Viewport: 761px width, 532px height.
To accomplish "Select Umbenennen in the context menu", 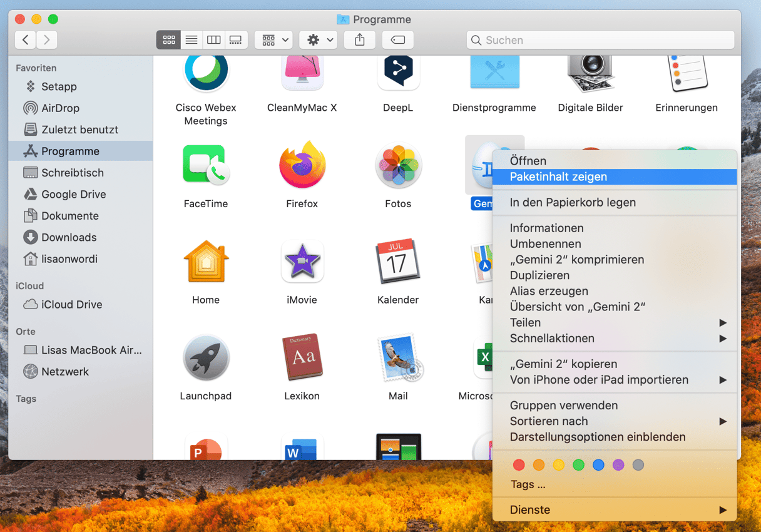I will 615,244.
